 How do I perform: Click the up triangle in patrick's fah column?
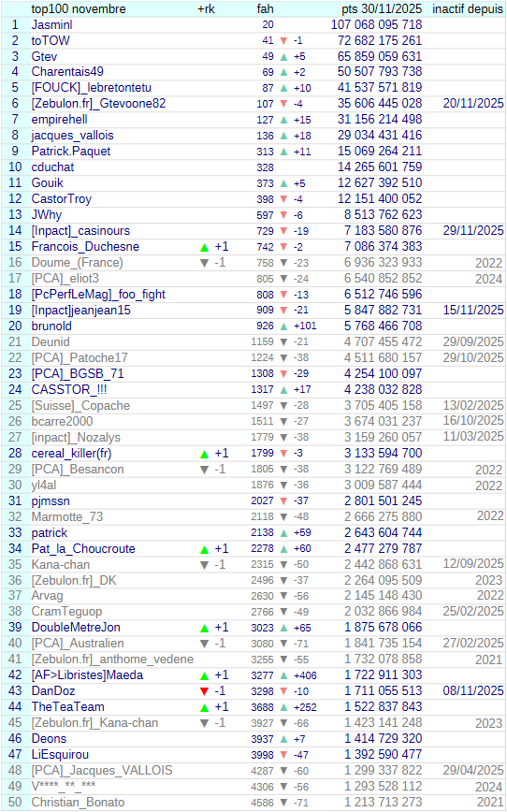283,533
